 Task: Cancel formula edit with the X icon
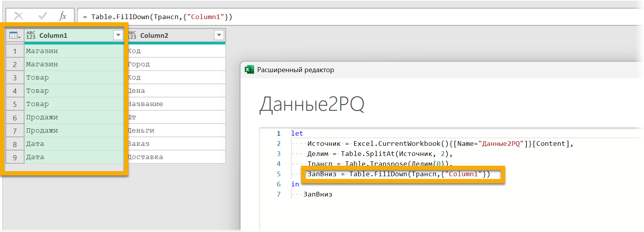[x=18, y=16]
